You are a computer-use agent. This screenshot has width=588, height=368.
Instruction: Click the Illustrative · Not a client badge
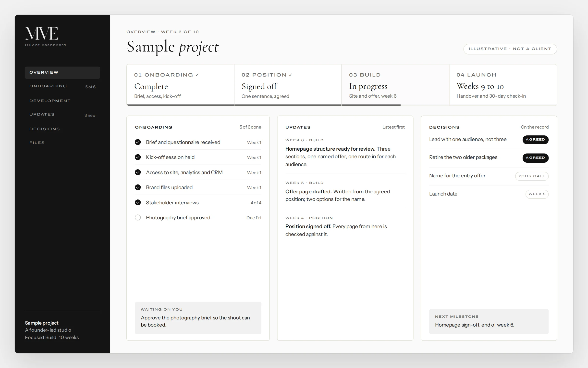[510, 49]
